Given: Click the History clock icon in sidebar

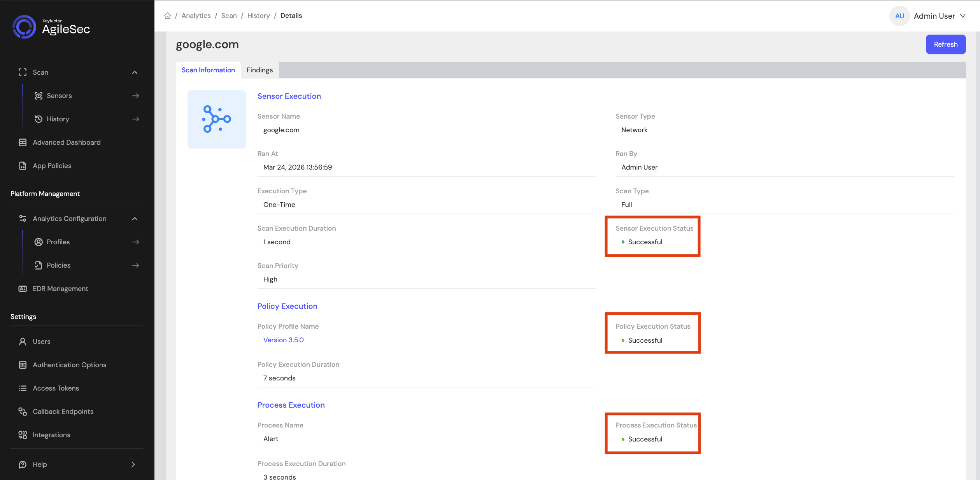Looking at the screenshot, I should pyautogui.click(x=39, y=119).
